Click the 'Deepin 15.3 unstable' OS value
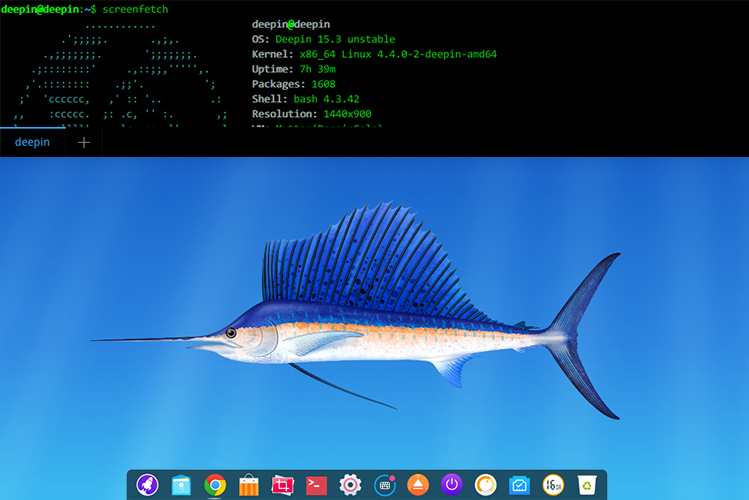749x500 pixels. [x=335, y=39]
